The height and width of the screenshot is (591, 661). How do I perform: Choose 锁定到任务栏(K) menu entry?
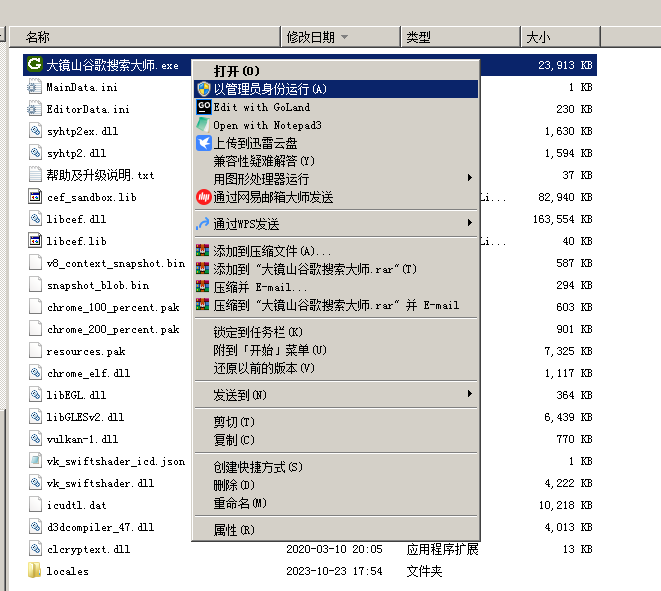click(257, 332)
